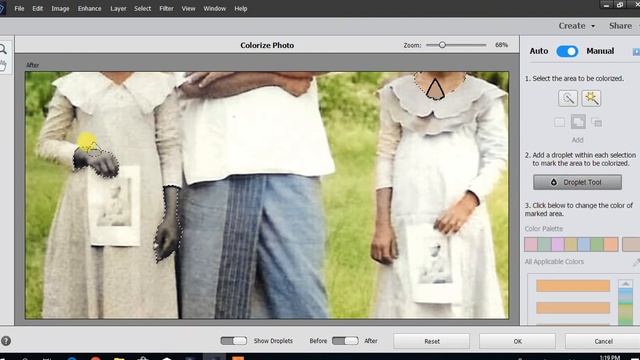Open the Help menu

tap(240, 9)
